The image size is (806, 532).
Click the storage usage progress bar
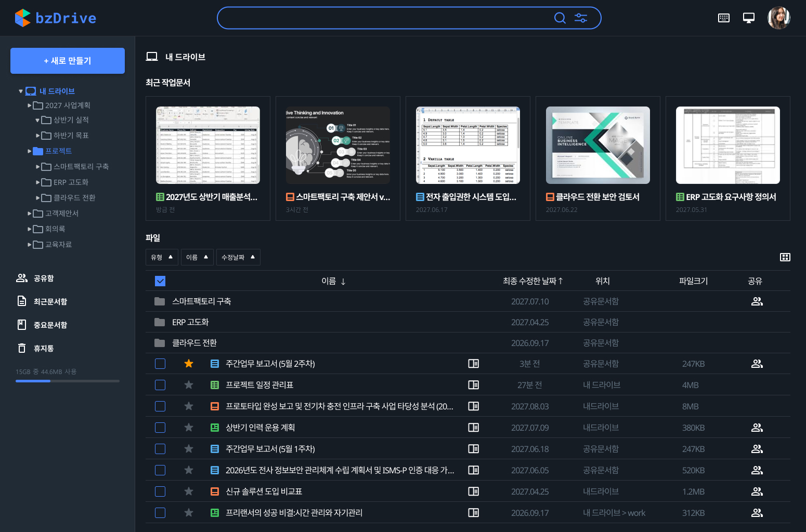click(x=68, y=381)
